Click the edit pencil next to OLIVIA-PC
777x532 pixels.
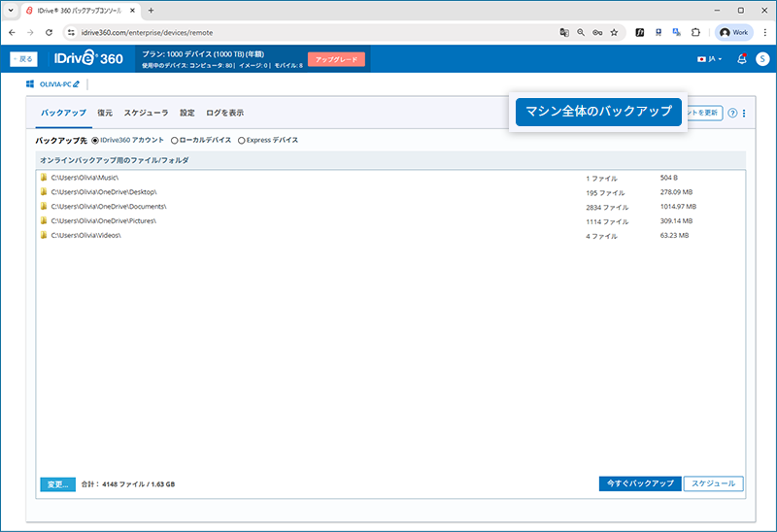(x=77, y=85)
